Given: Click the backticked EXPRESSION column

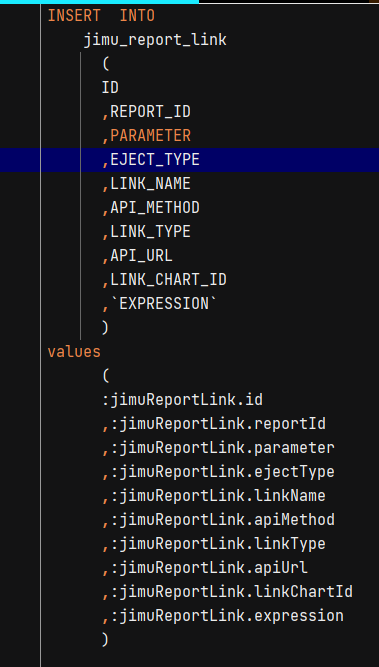Looking at the screenshot, I should 164,304.
